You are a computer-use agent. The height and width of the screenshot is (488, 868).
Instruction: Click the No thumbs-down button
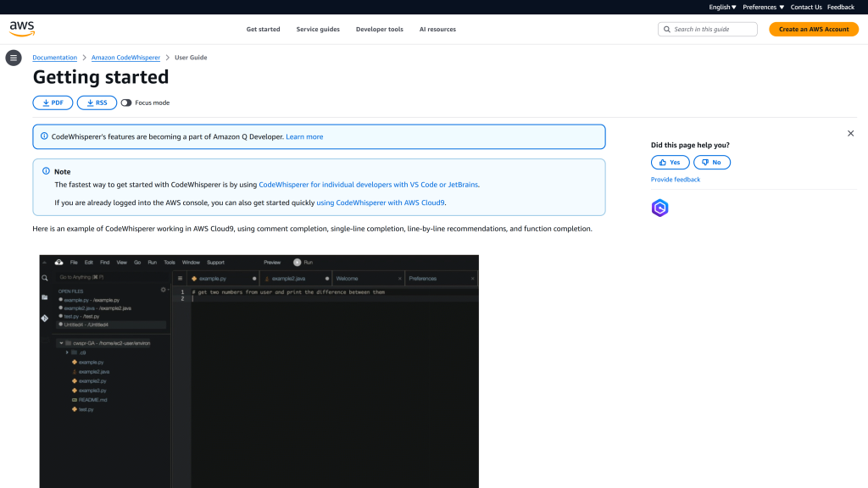[x=712, y=162]
